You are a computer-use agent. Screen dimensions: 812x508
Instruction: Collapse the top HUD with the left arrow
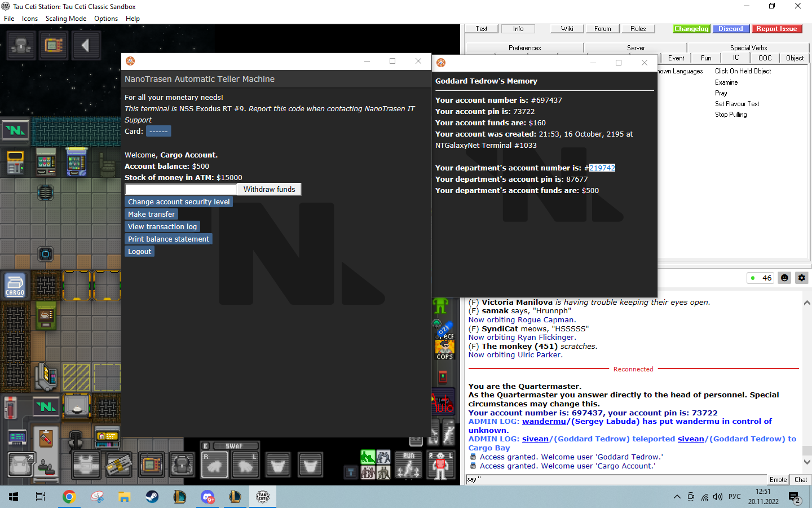(86, 45)
